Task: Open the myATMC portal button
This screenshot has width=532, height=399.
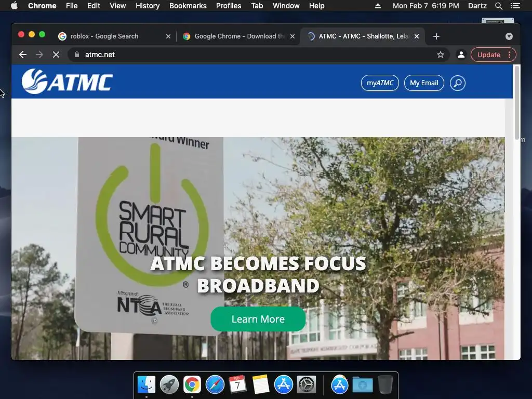Action: click(x=380, y=83)
